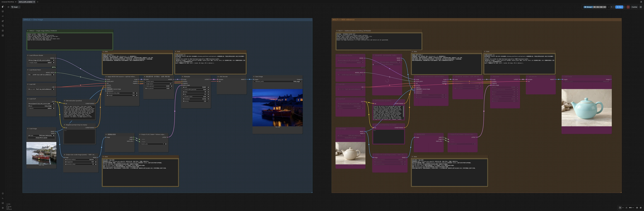Expand the select-mode chevron menu
Image resolution: width=644 pixels, height=211 pixels.
tap(623, 208)
